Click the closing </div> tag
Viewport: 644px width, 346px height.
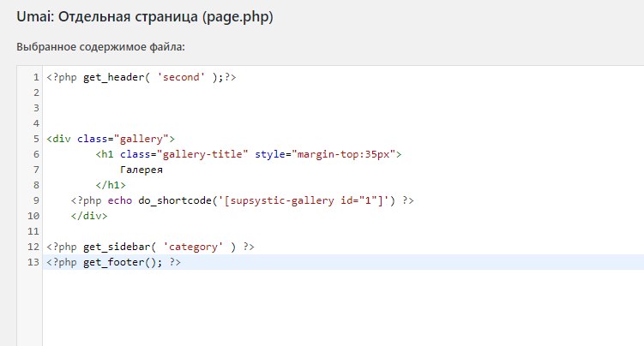(89, 216)
